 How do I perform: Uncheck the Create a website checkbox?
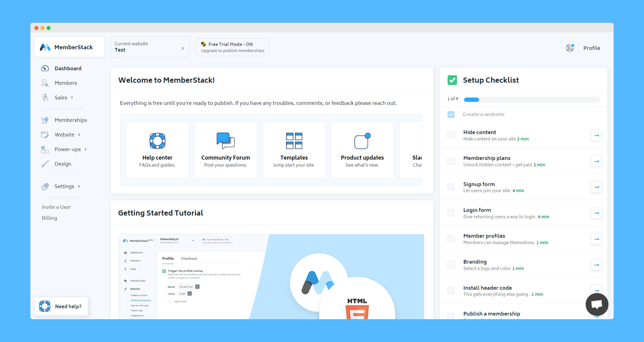(x=451, y=114)
